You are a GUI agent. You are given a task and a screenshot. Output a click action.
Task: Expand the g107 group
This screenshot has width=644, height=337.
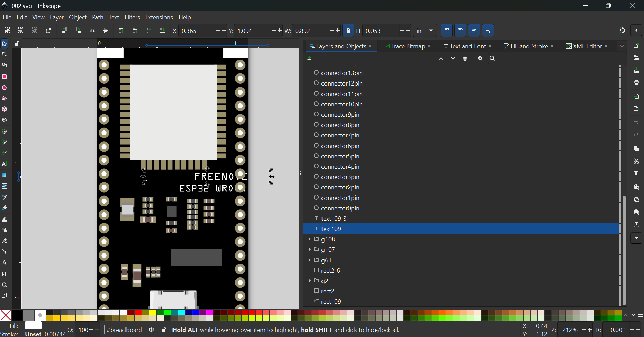tap(310, 250)
